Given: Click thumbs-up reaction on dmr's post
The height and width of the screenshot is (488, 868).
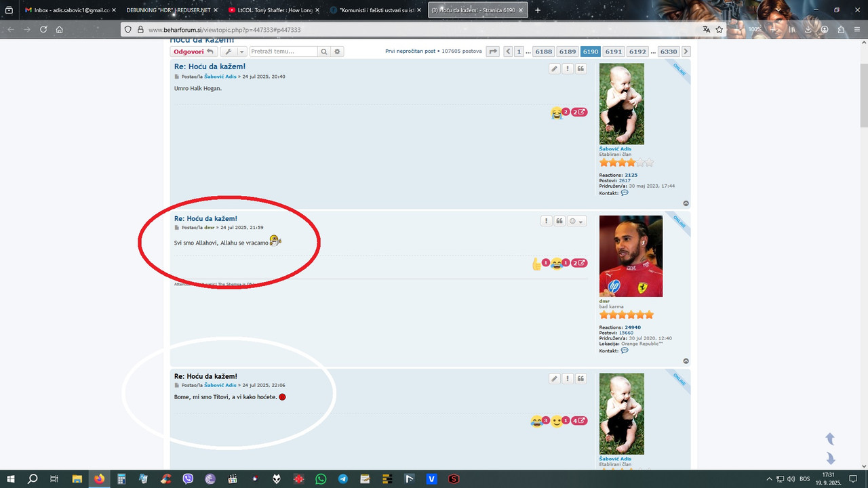Looking at the screenshot, I should tap(538, 264).
